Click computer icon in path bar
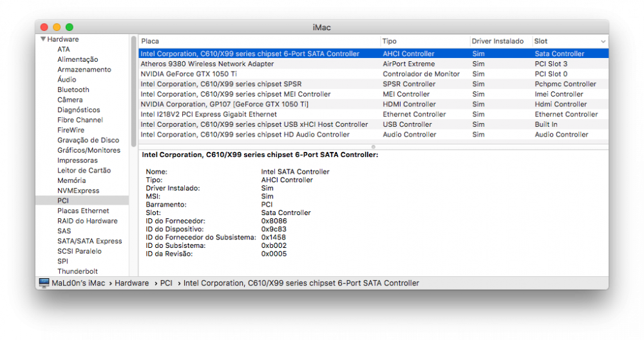The image size is (644, 340). click(x=44, y=283)
